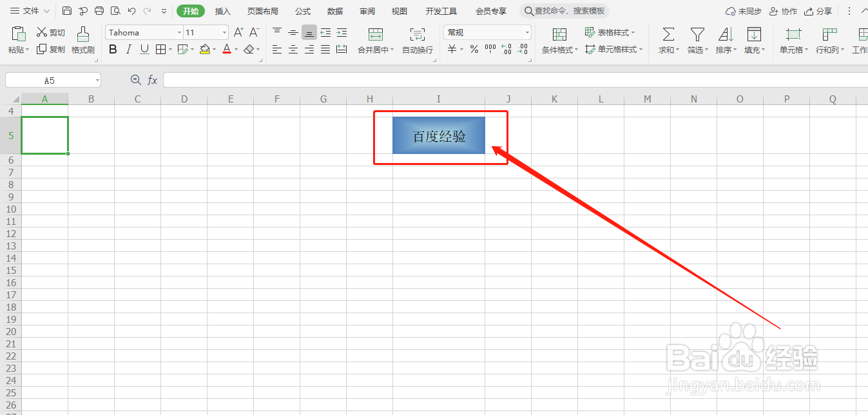The width and height of the screenshot is (868, 415).
Task: Click the formula fx insert function icon
Action: (153, 80)
